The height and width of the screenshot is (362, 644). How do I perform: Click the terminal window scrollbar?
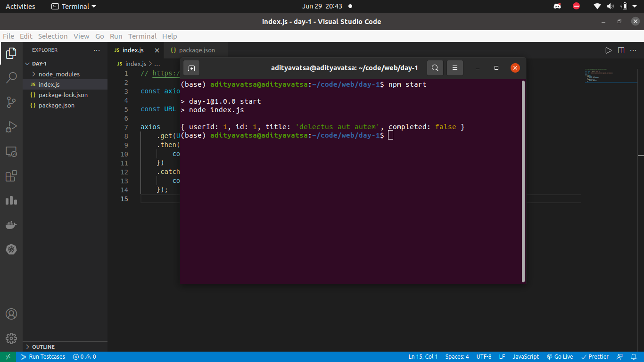[x=523, y=181]
